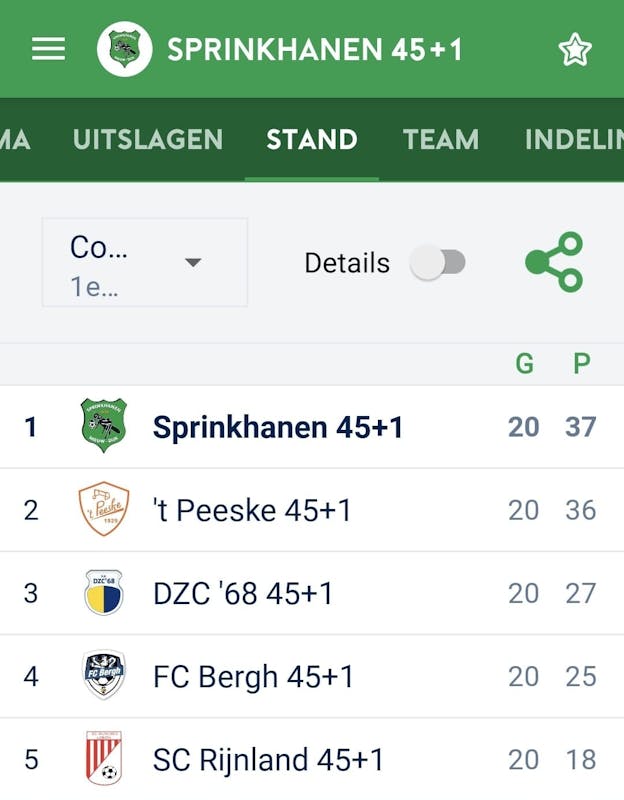This screenshot has width=624, height=800.
Task: Open Sprinkhanen 45+1 team row
Action: click(278, 427)
